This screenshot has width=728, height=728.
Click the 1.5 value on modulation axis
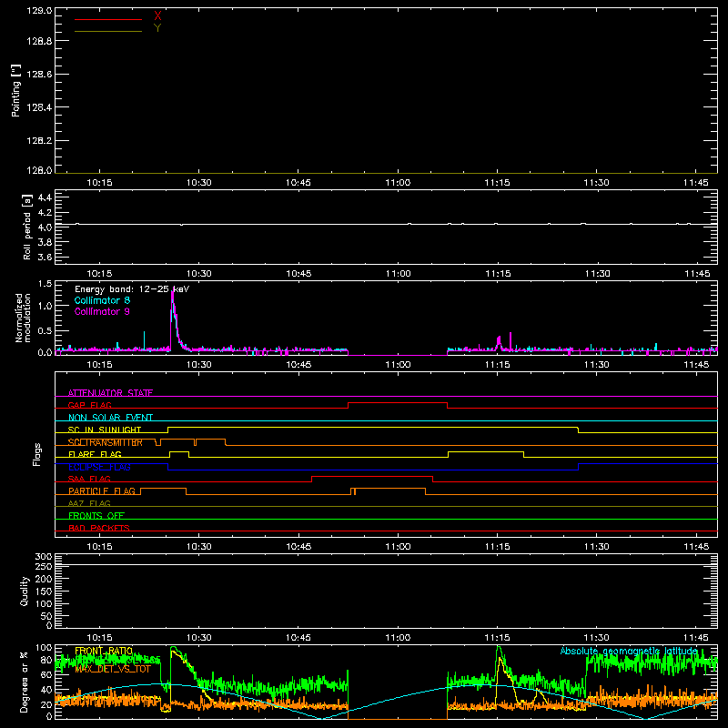pyautogui.click(x=45, y=284)
